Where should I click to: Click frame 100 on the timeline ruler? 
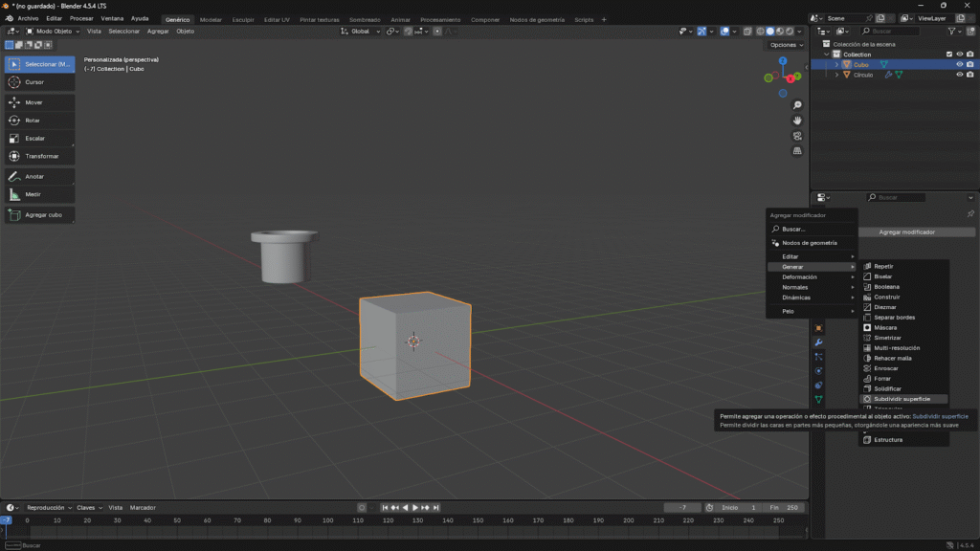[327, 520]
